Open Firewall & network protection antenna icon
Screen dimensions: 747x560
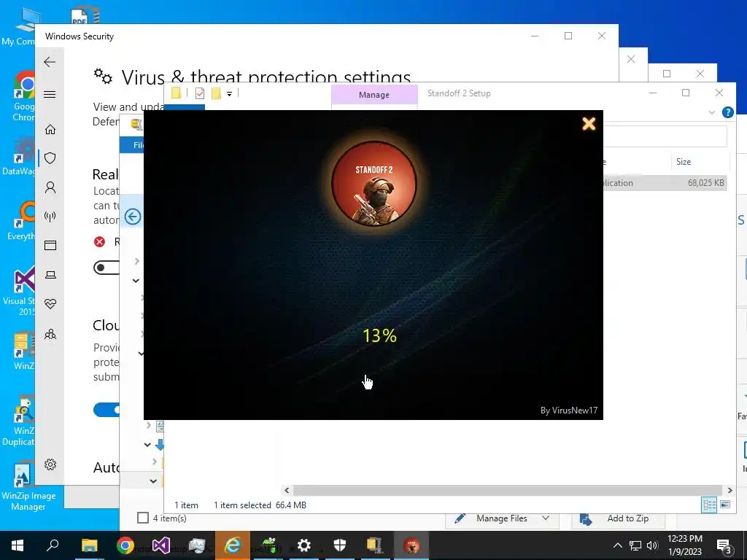(x=50, y=217)
